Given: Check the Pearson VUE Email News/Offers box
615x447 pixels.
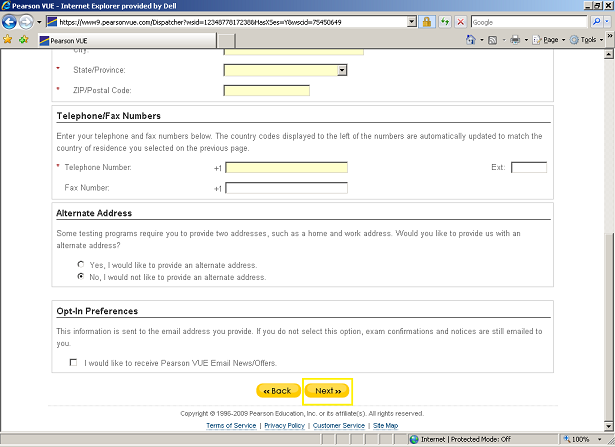Looking at the screenshot, I should click(x=73, y=363).
